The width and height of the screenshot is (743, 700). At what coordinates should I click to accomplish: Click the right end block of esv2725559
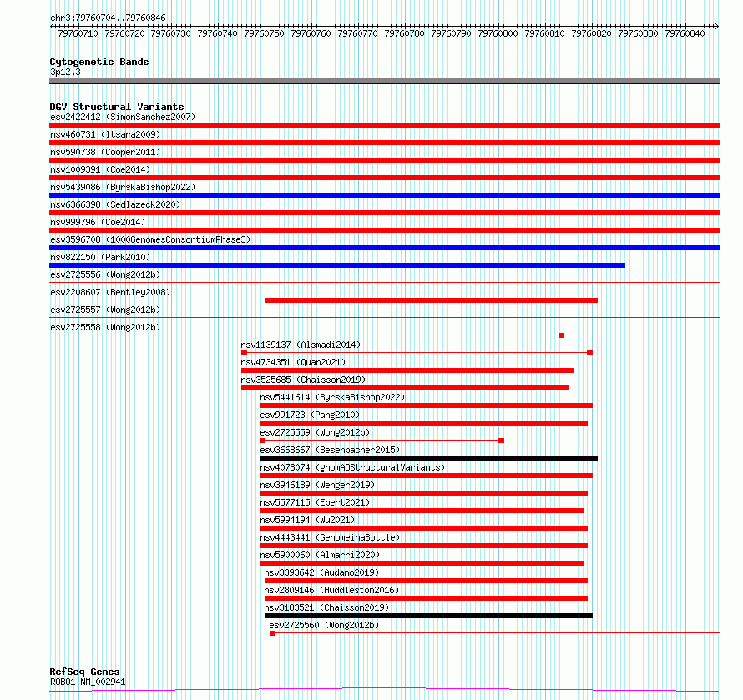(502, 441)
